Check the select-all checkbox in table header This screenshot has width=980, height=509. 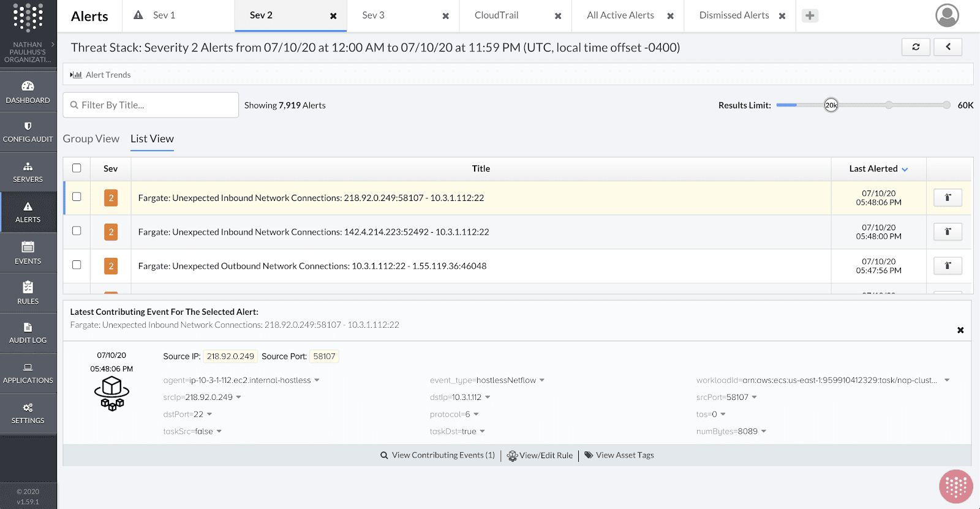coord(77,168)
